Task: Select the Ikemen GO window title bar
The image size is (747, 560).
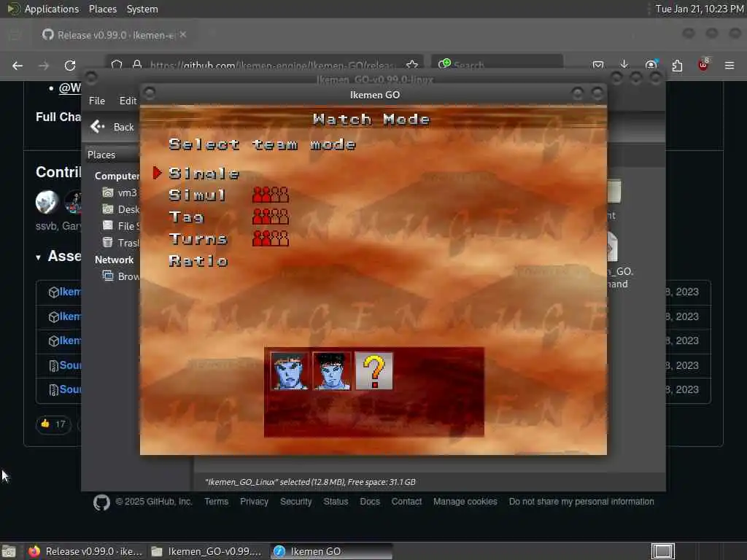Action: (374, 95)
